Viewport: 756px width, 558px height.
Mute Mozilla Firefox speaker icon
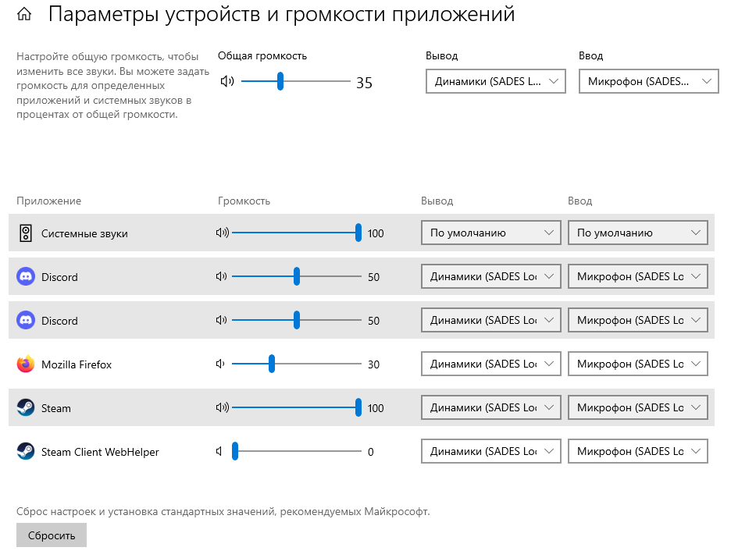[x=220, y=364]
